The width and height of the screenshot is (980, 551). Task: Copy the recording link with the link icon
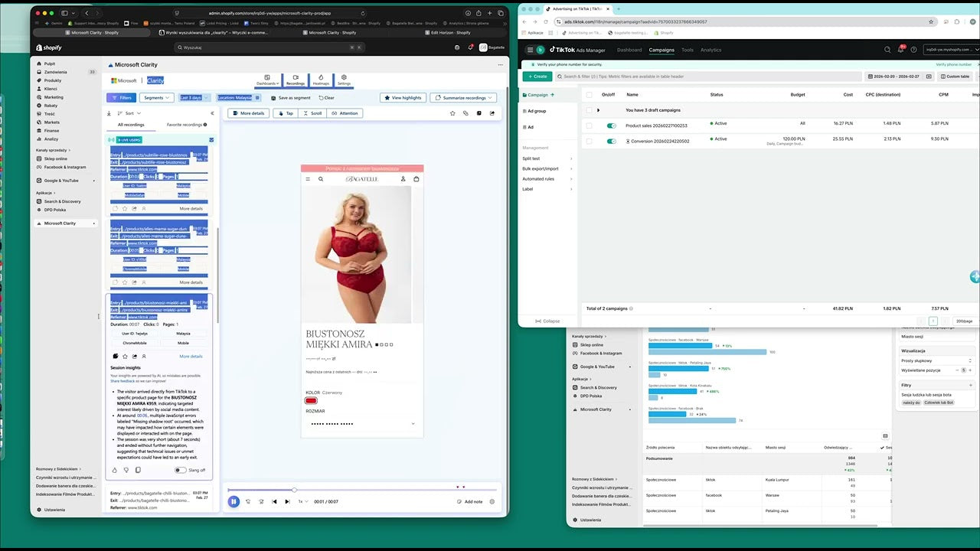(x=465, y=112)
